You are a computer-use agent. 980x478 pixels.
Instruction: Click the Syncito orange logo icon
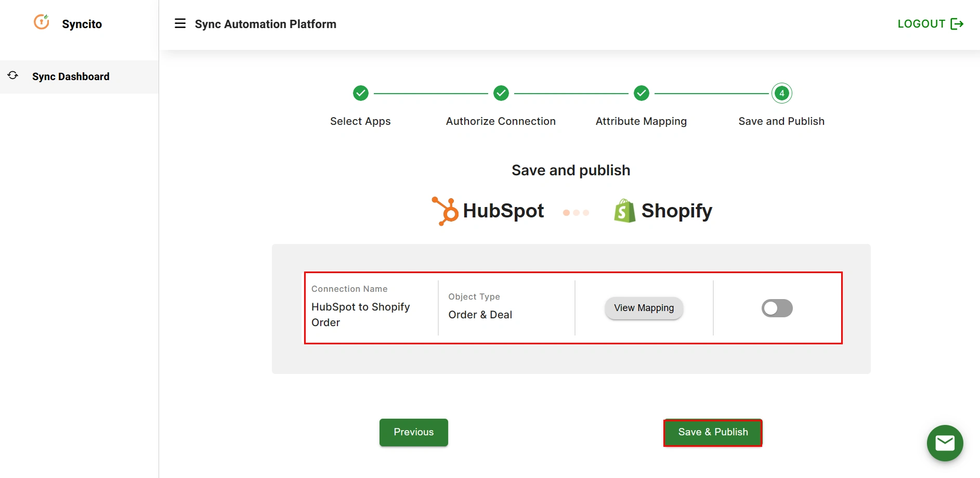point(41,22)
